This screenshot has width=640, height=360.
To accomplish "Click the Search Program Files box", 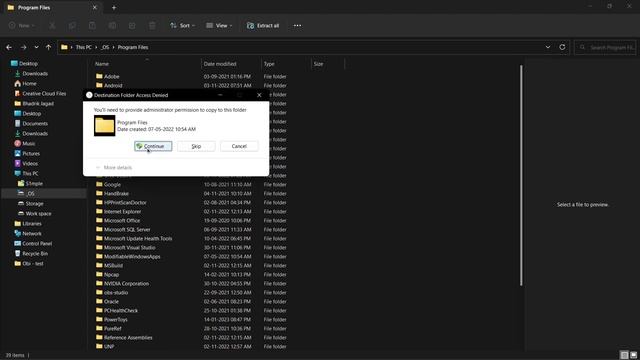I will tap(605, 47).
